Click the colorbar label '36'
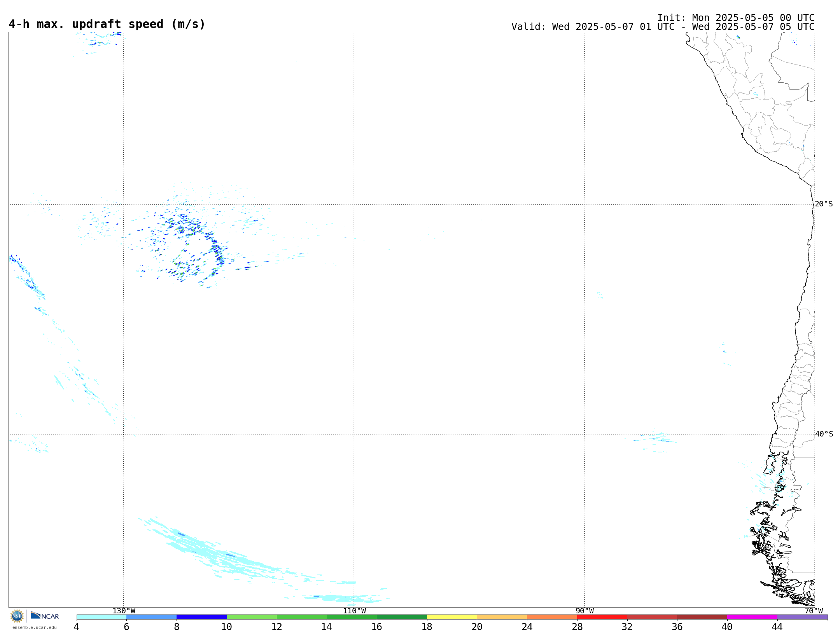 coord(677,627)
